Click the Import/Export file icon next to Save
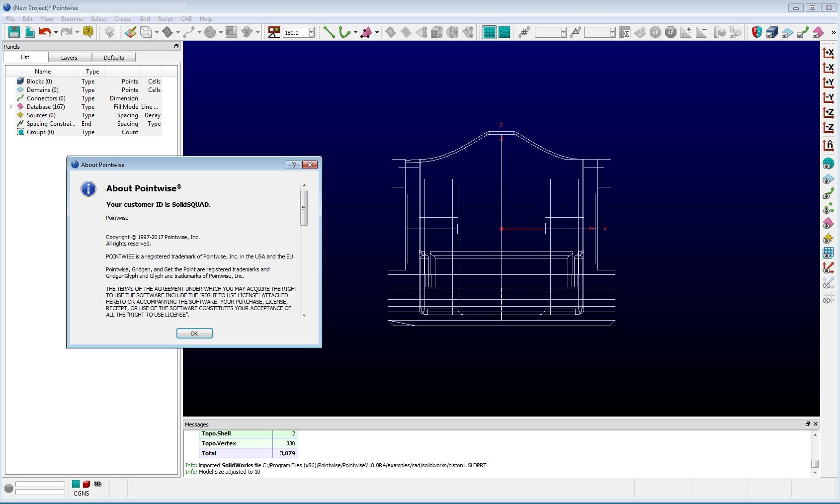This screenshot has height=504, width=840. pos(29,32)
